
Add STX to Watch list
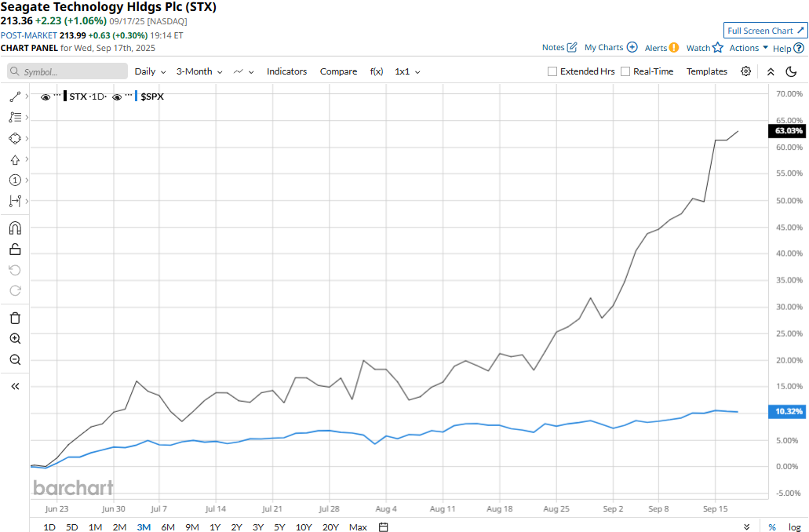(705, 48)
